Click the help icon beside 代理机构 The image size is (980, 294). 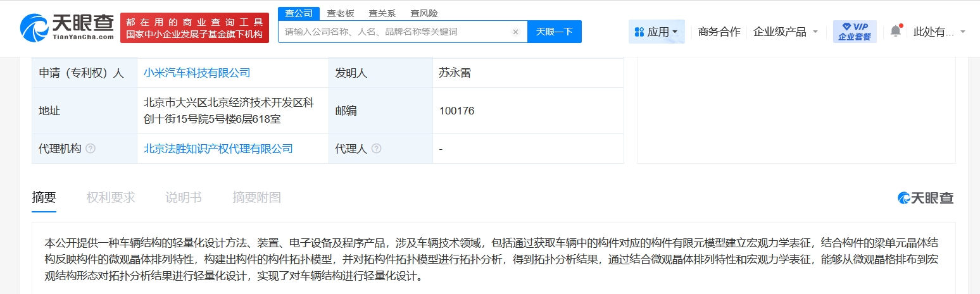tap(91, 149)
